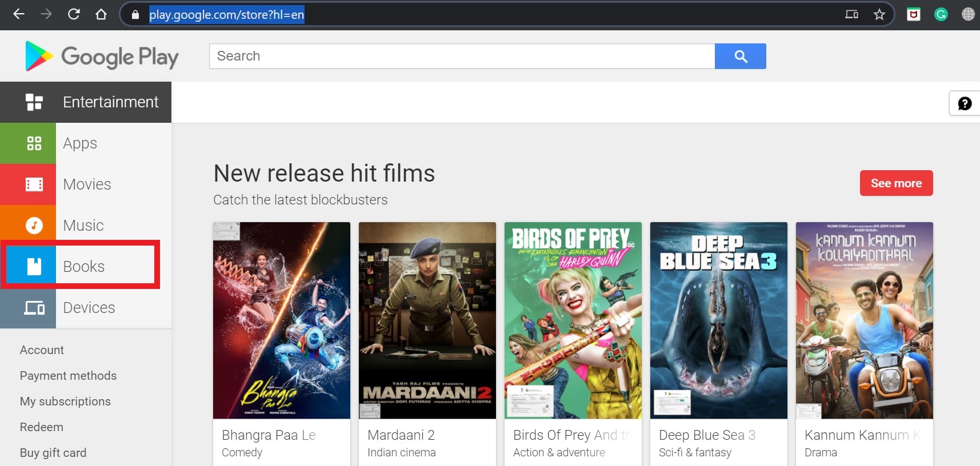Click the browser forward arrow

pos(46,14)
